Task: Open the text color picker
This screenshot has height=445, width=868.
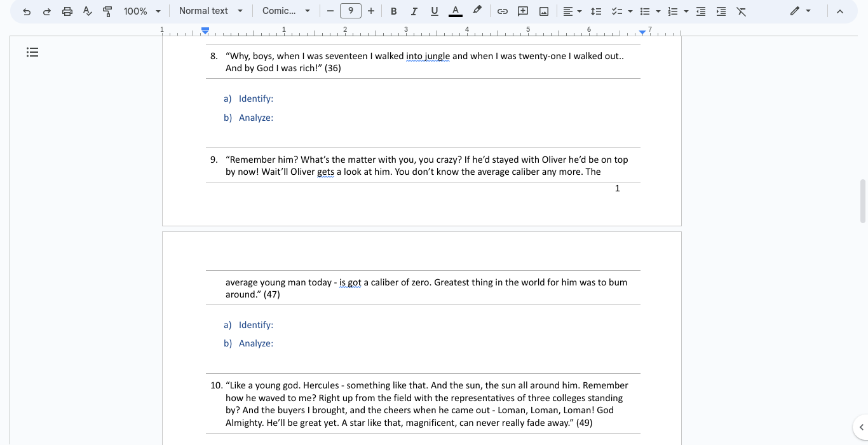Action: [456, 11]
